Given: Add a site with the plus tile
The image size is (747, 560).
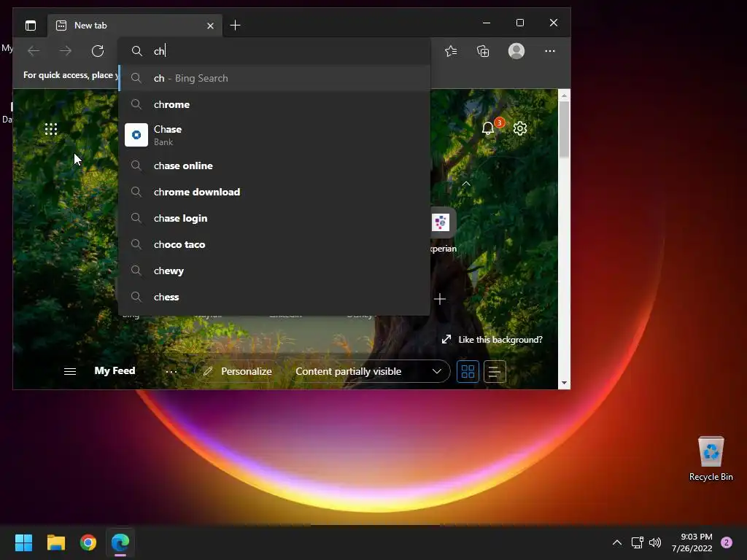Looking at the screenshot, I should coord(440,299).
